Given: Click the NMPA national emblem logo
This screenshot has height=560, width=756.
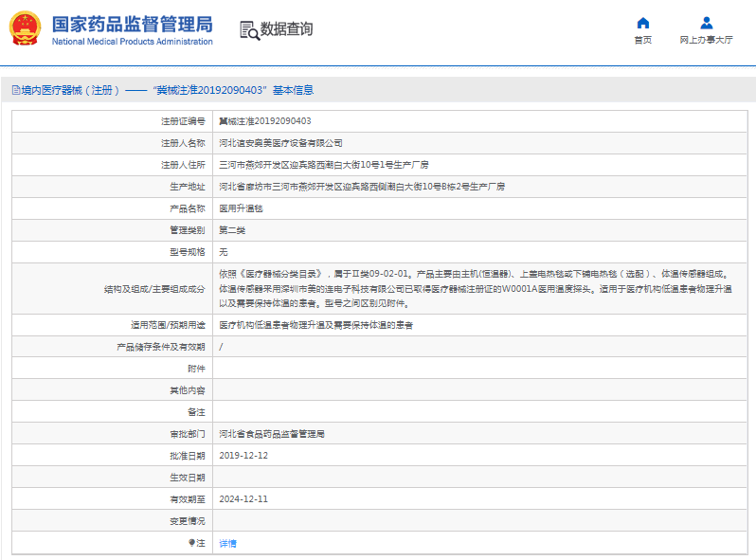Looking at the screenshot, I should pyautogui.click(x=25, y=29).
